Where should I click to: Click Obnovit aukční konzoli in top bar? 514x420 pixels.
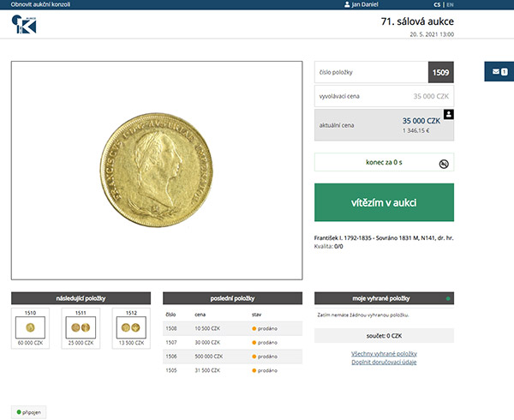[40, 4]
